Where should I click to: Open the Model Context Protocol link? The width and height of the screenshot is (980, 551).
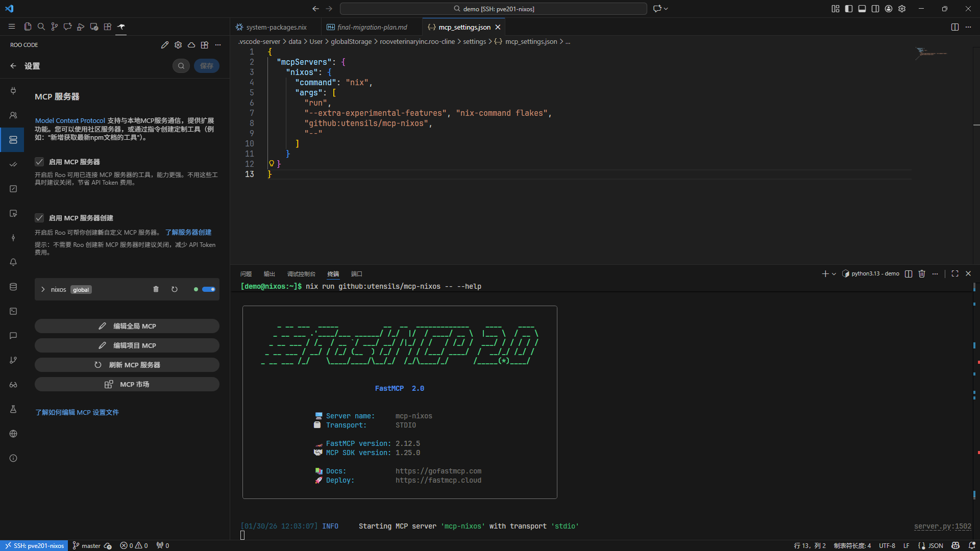pyautogui.click(x=70, y=120)
